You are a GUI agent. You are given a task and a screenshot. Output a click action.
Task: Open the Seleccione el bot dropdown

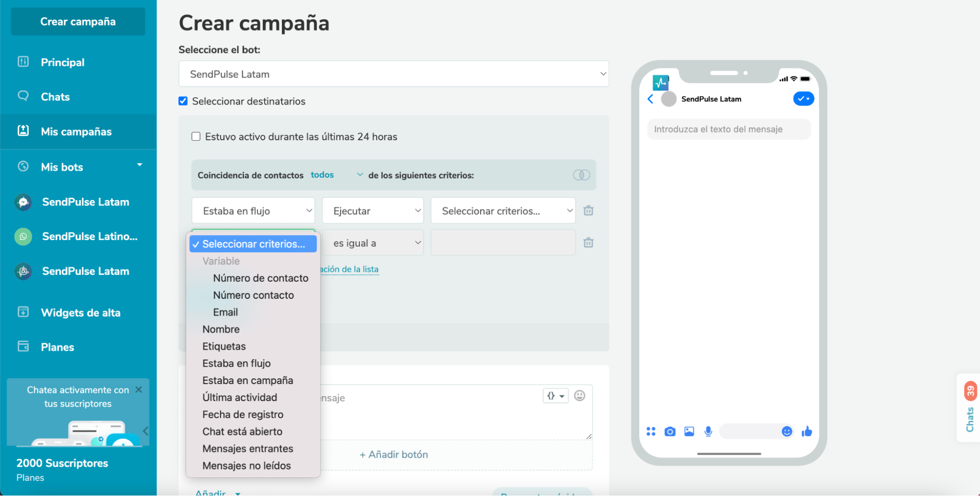tap(394, 74)
